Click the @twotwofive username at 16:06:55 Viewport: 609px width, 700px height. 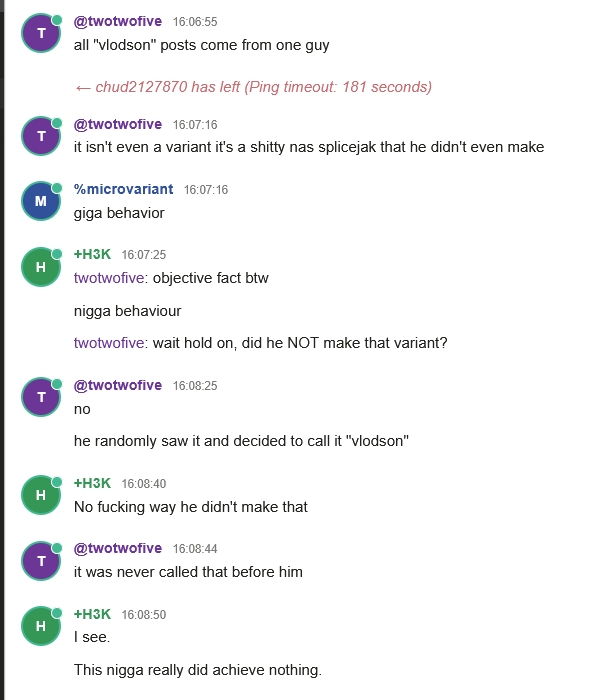click(118, 21)
